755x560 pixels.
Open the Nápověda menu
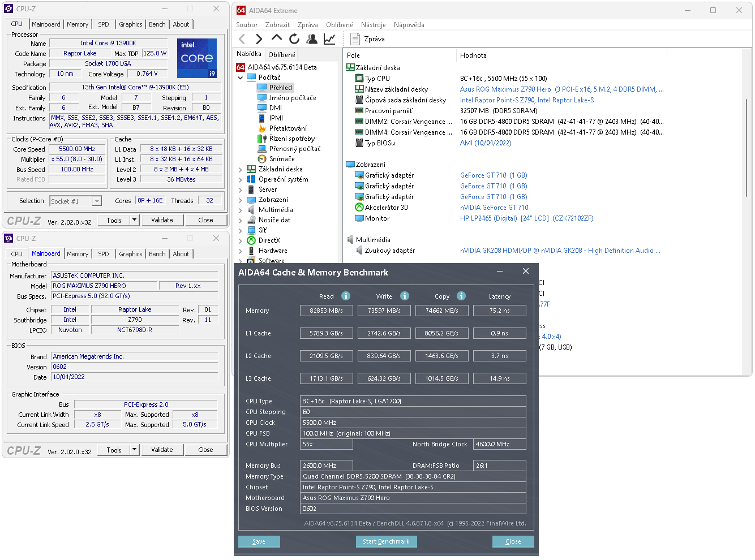409,25
